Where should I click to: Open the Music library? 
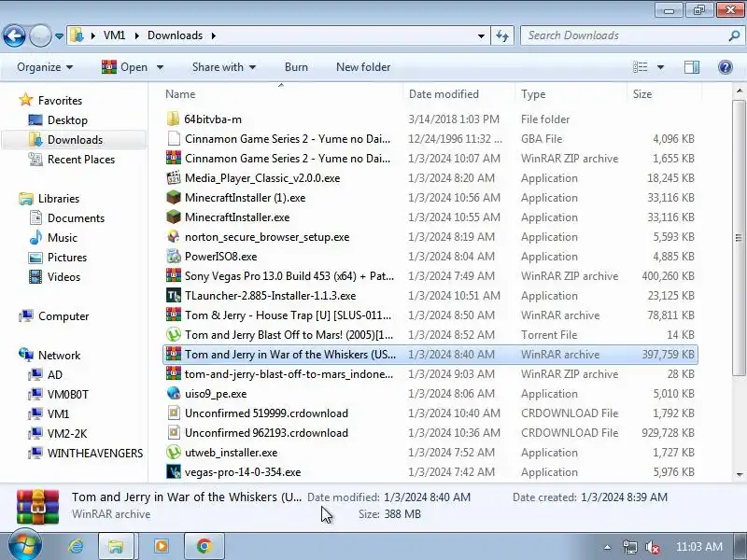tap(63, 238)
